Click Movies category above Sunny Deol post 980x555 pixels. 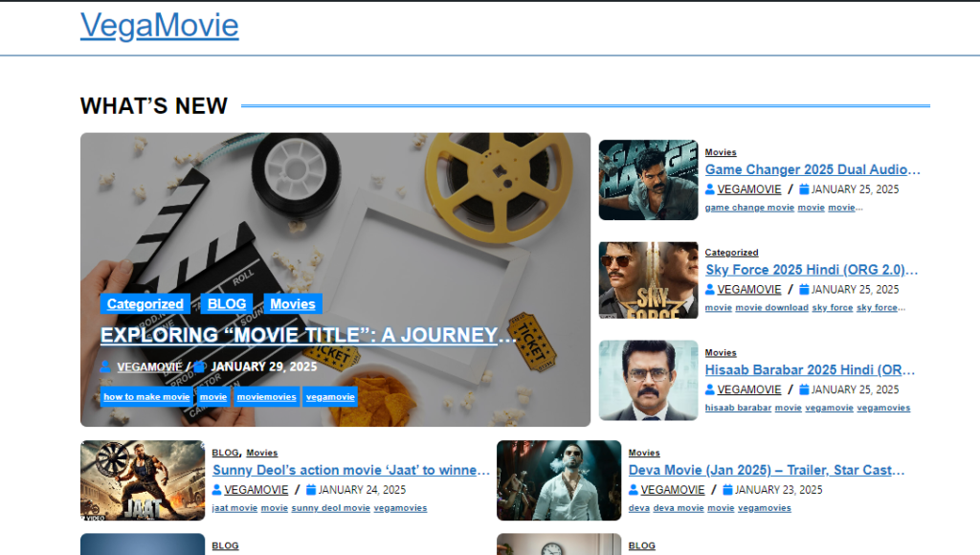[262, 454]
